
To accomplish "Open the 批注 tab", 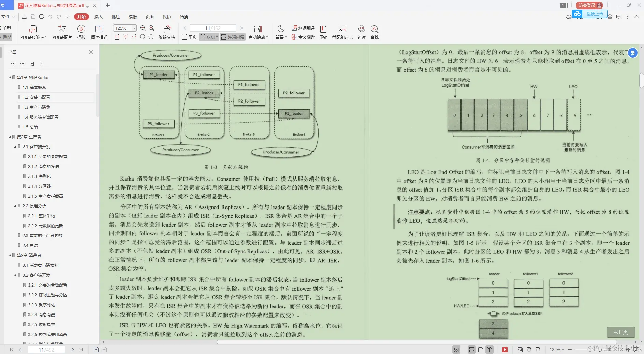I will pyautogui.click(x=115, y=17).
